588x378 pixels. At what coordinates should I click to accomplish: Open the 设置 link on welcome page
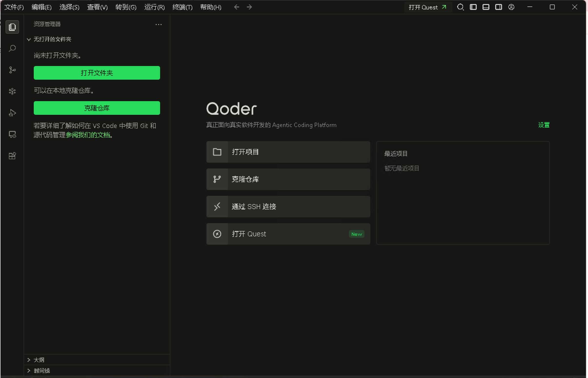pos(544,125)
